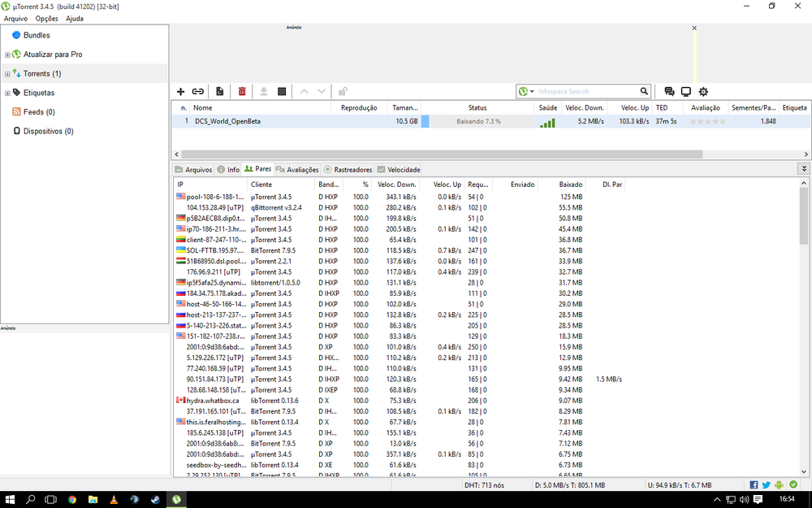
Task: Click the Baixando 7.3% progress bar
Action: 477,120
